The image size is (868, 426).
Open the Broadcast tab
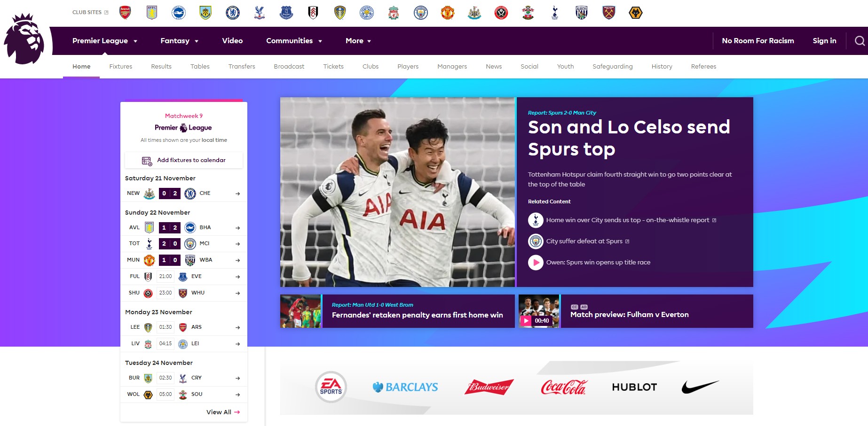point(289,67)
